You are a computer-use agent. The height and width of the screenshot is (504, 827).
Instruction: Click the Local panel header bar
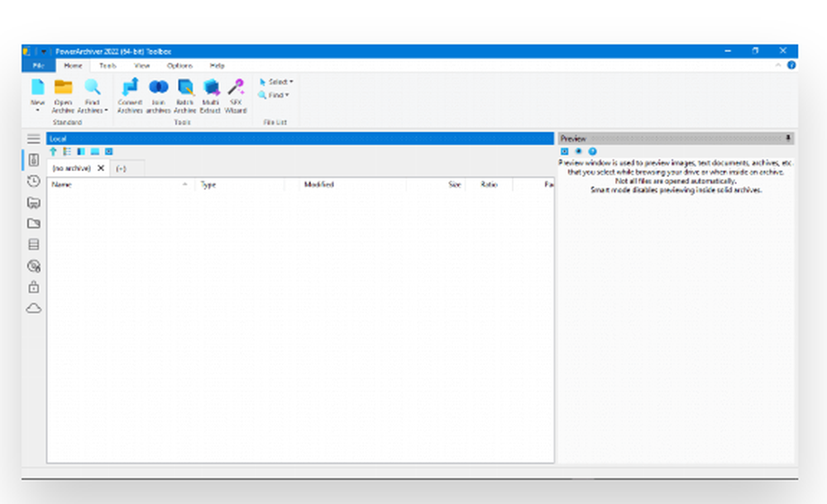pyautogui.click(x=300, y=139)
